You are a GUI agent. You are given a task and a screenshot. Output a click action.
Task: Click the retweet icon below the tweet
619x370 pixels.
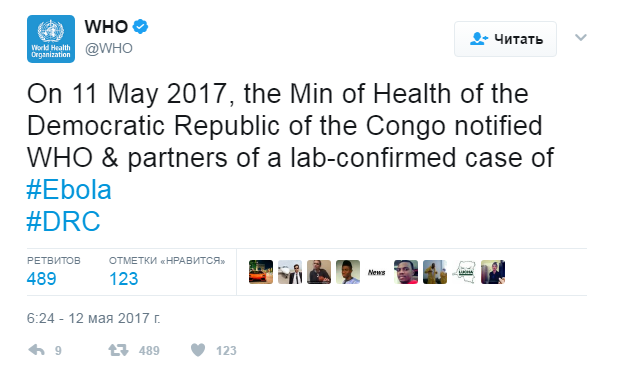coord(118,350)
